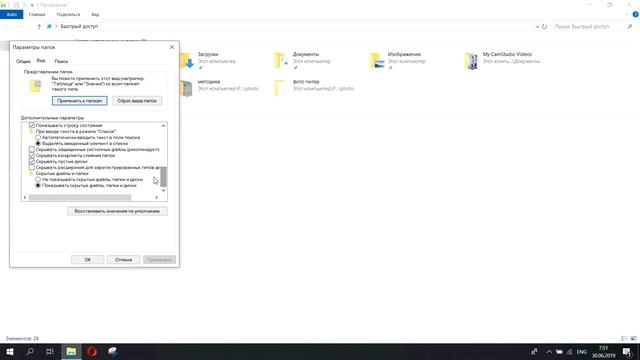Click the taskbar icon right of Opera
This screenshot has width=640, height=360.
click(112, 351)
